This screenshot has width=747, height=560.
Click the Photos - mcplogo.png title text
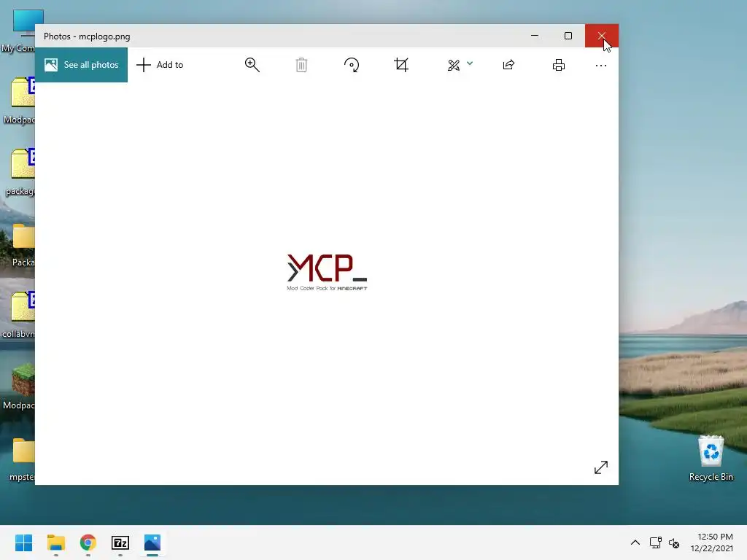click(87, 36)
